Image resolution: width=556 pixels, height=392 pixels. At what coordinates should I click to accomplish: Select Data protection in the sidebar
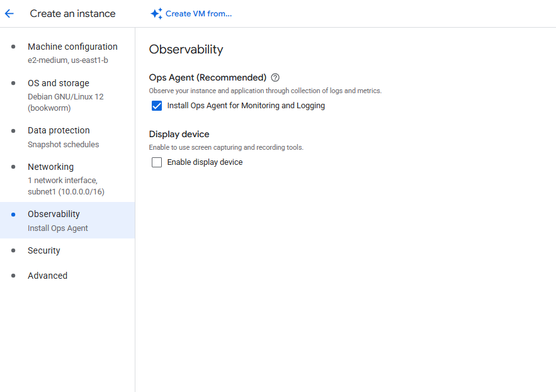tap(59, 130)
